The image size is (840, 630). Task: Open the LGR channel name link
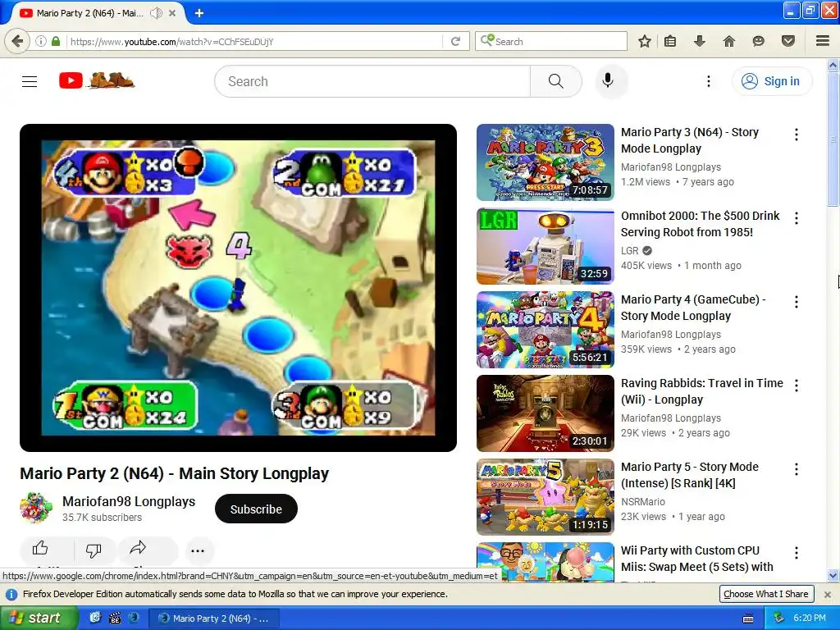[629, 251]
